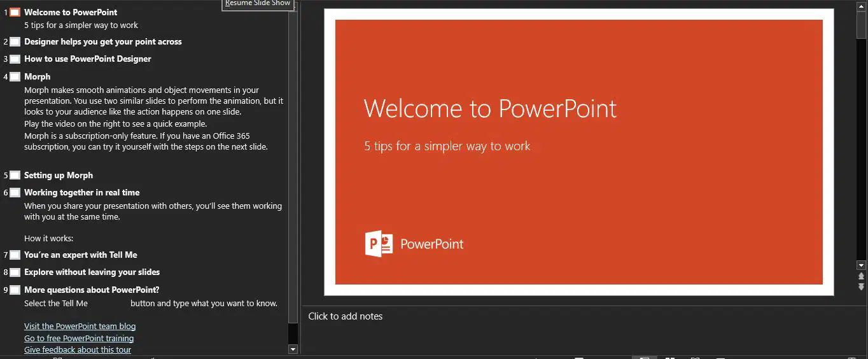
Task: Open the Visit the PowerPoint team blog link
Action: (x=80, y=327)
